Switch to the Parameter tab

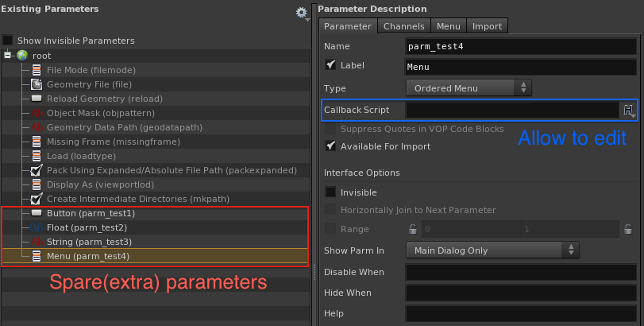pyautogui.click(x=348, y=26)
